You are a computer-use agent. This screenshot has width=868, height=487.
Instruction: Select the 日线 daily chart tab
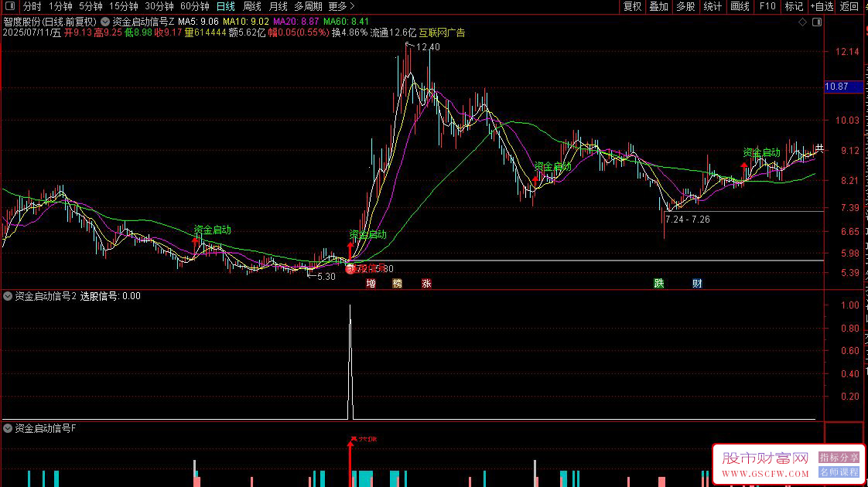pyautogui.click(x=225, y=7)
